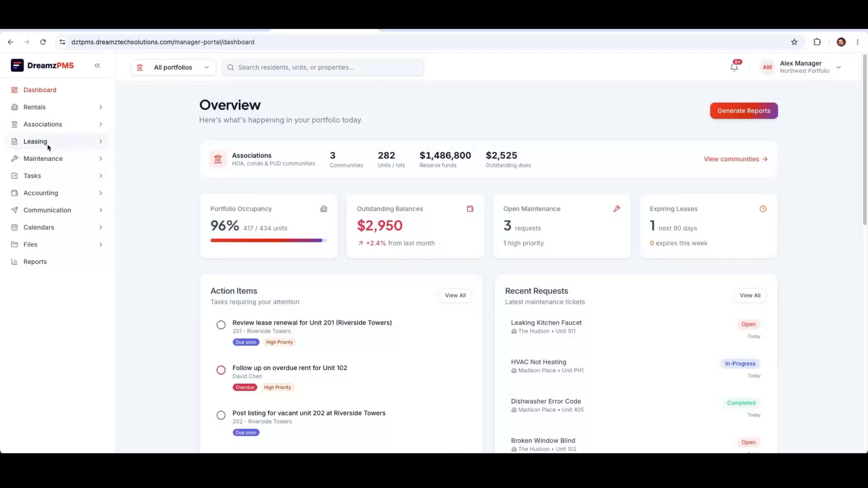Click the Completed status badge on Dishwasher Error Code
The width and height of the screenshot is (868, 488).
(x=741, y=403)
